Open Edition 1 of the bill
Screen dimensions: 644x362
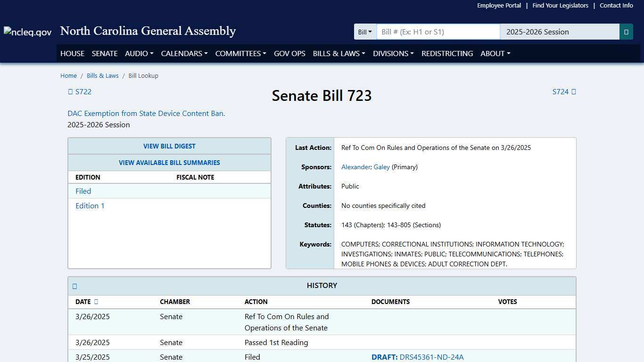[x=90, y=206]
